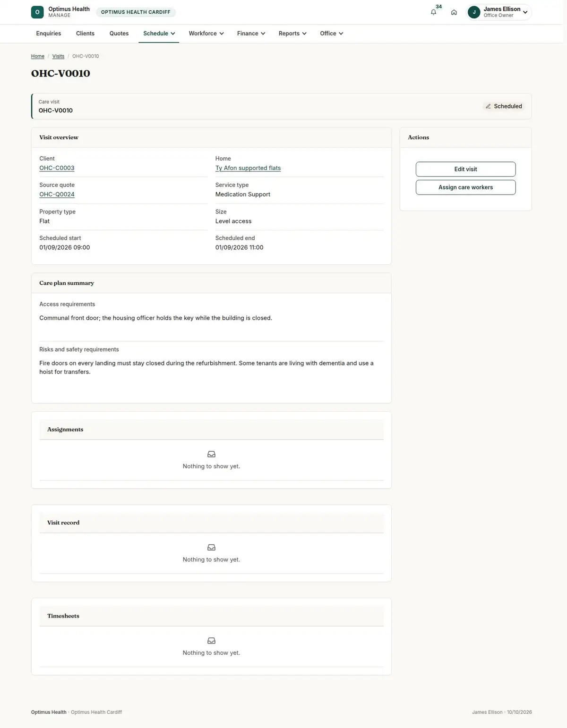Click the Medication Support service type value
The height and width of the screenshot is (728, 567).
click(243, 195)
